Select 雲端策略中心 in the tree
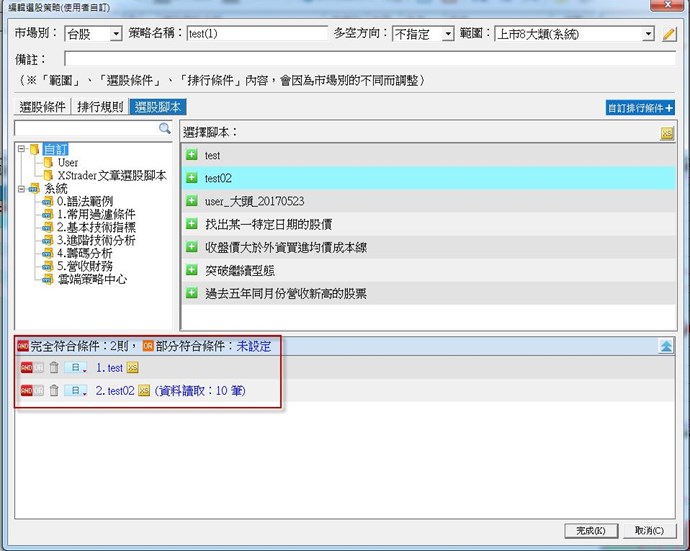 click(92, 279)
